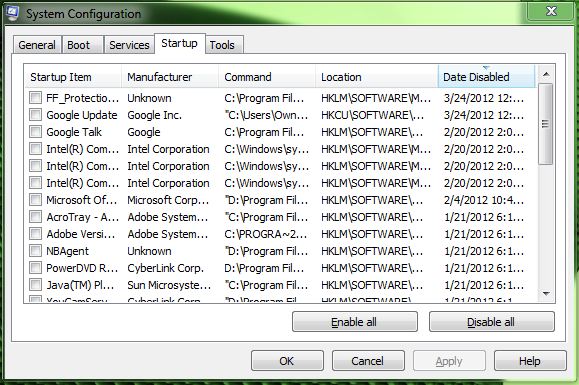Select Microsoft Corp... manufacturer cell
The height and width of the screenshot is (385, 579).
(168, 200)
